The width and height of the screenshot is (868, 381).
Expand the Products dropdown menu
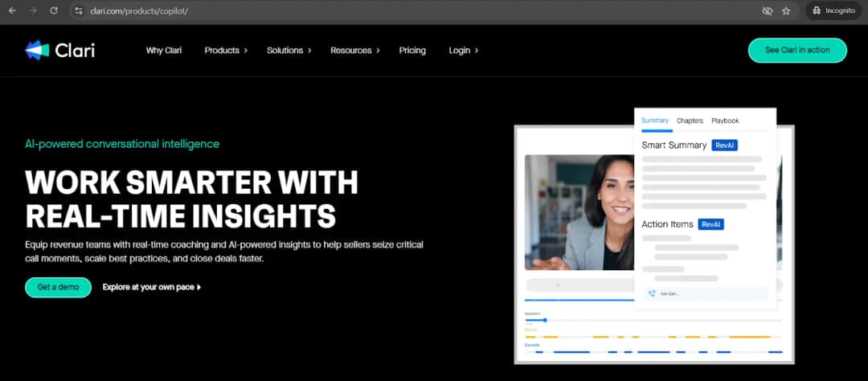click(226, 51)
